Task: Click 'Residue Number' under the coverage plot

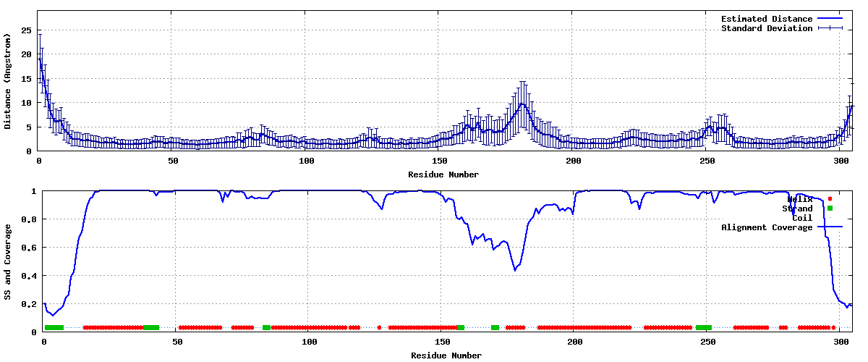Action: [x=446, y=355]
